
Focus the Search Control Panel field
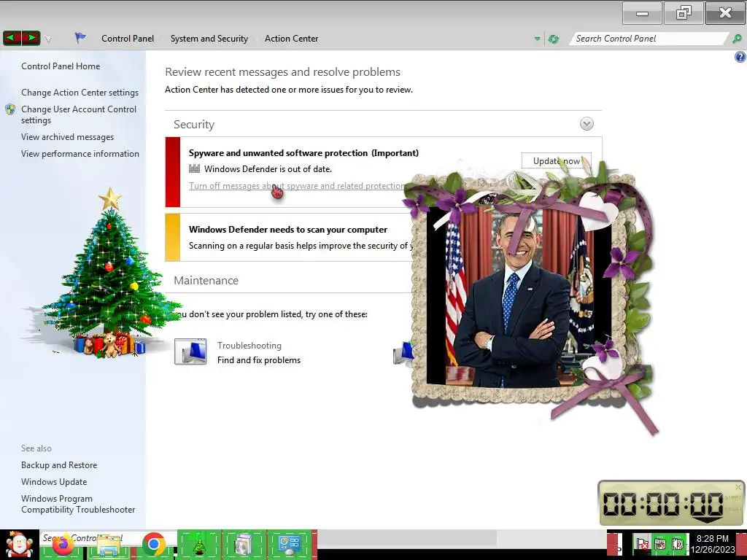[x=648, y=39]
